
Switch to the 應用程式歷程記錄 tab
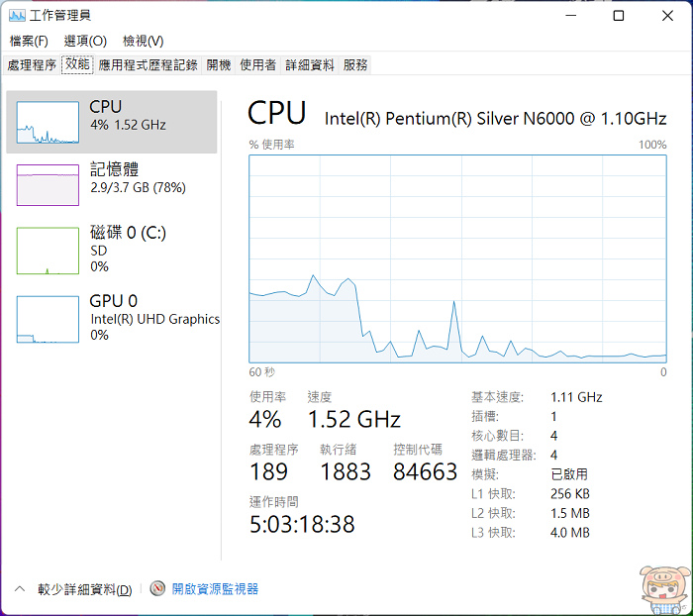click(x=148, y=64)
